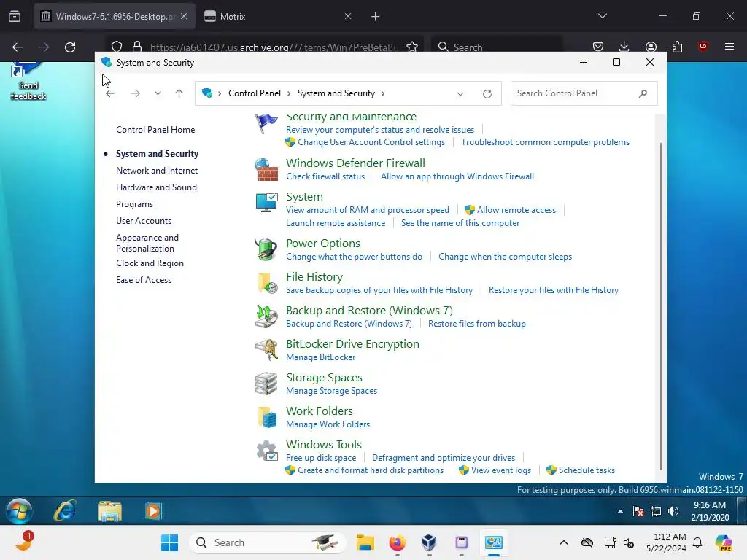Open Firefox hamburger application menu

[729, 46]
